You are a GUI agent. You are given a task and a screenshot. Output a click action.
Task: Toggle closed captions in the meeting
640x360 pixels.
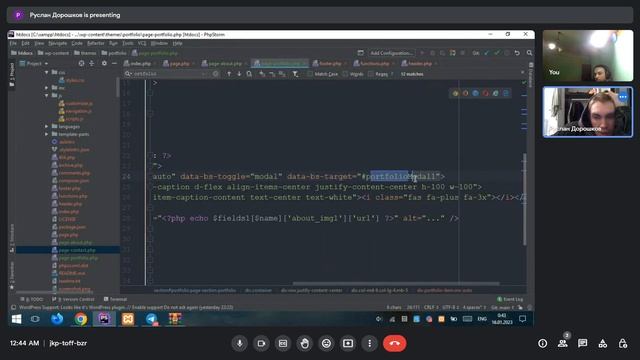(x=283, y=343)
